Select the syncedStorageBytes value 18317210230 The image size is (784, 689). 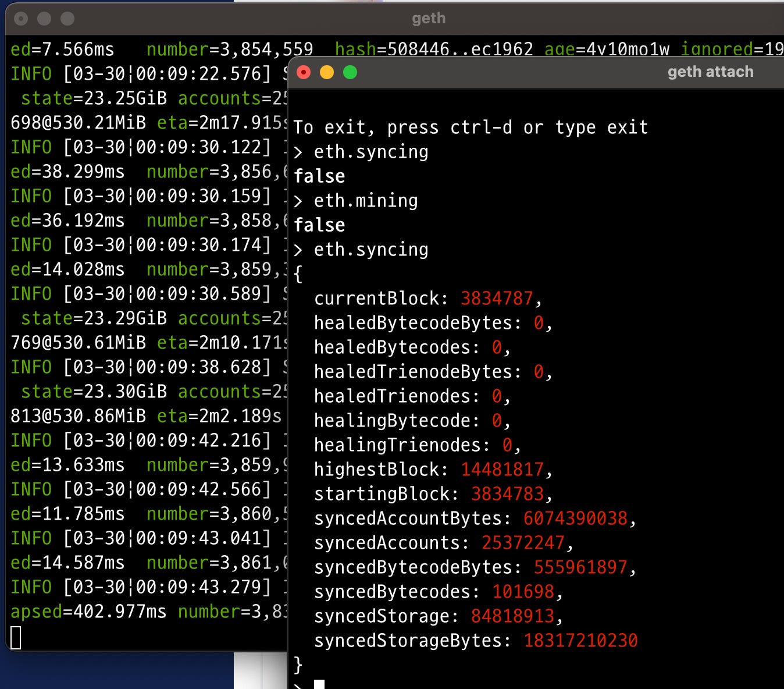(x=580, y=641)
